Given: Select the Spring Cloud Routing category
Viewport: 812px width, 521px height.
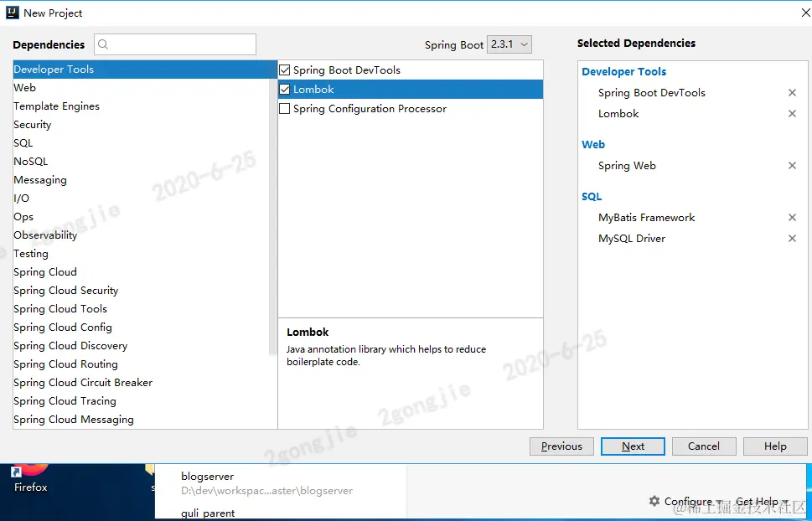Looking at the screenshot, I should coord(142,364).
